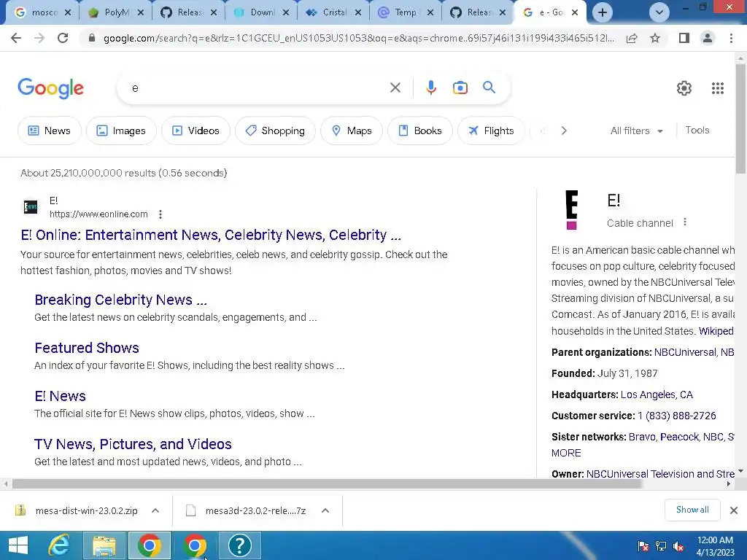Viewport: 747px width, 560px height.
Task: Start voice search with microphone
Action: [x=431, y=87]
